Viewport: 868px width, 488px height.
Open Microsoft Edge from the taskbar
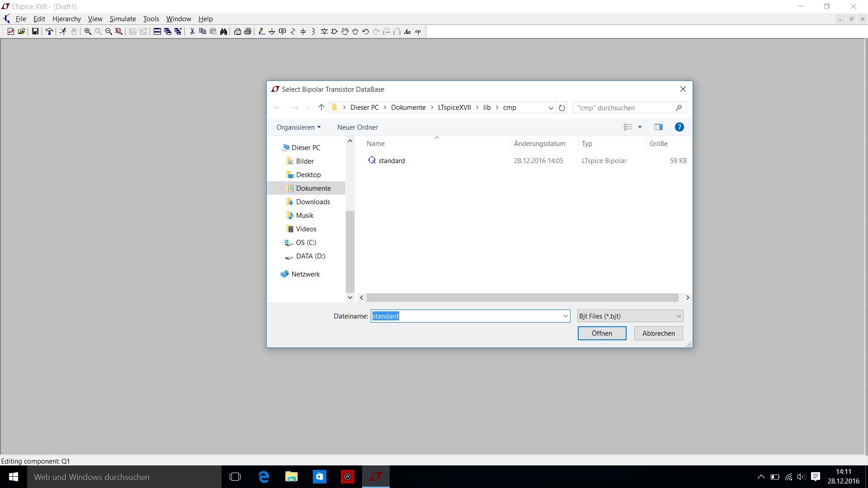pos(264,477)
